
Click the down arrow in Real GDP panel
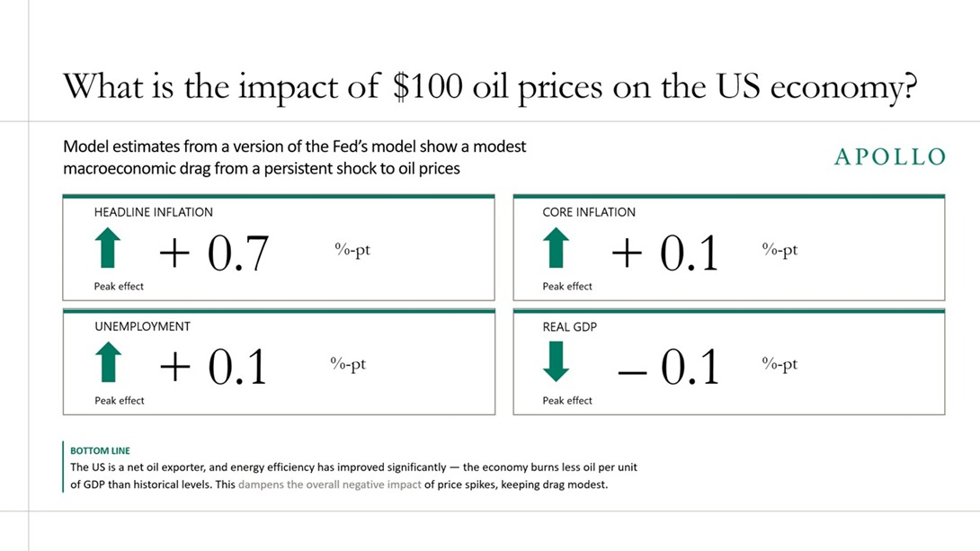[557, 363]
